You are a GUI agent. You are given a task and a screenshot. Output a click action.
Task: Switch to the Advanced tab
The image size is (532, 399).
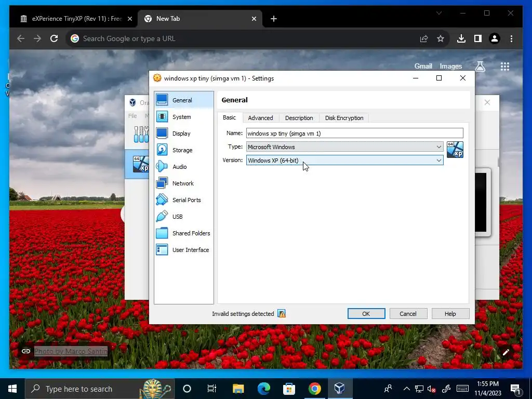click(x=260, y=118)
